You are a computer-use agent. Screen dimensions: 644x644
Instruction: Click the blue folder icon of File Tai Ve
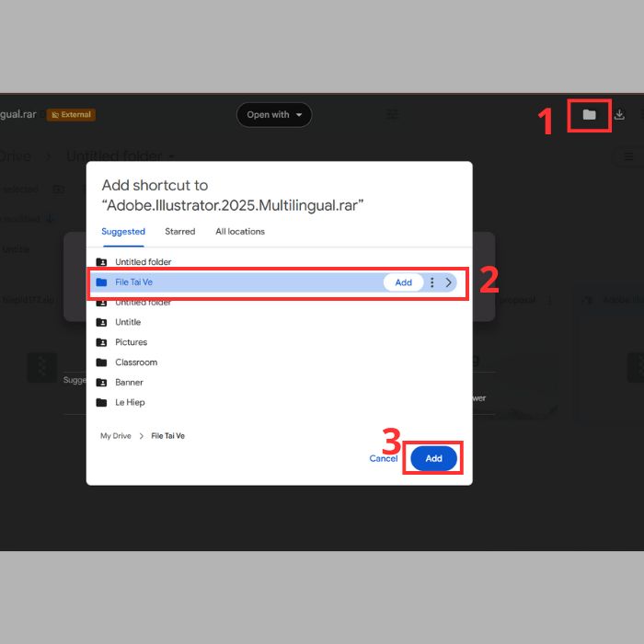tap(101, 282)
